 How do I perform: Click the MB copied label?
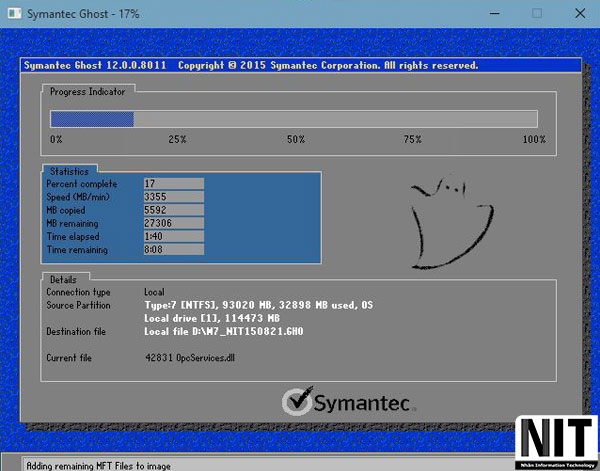(x=66, y=210)
